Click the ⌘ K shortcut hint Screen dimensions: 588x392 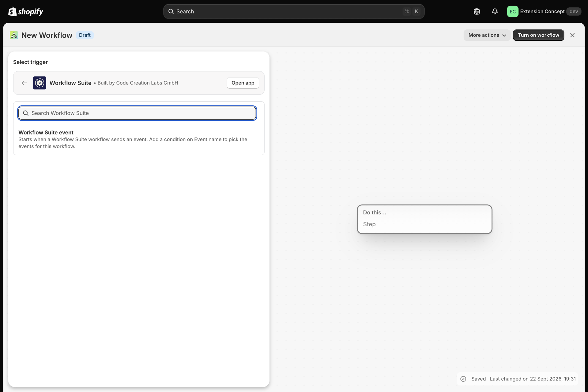412,11
